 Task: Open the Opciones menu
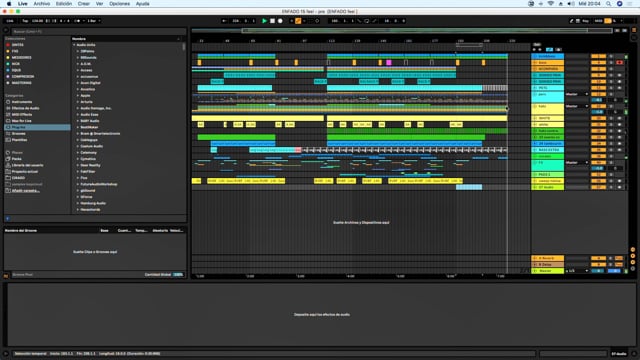click(119, 4)
